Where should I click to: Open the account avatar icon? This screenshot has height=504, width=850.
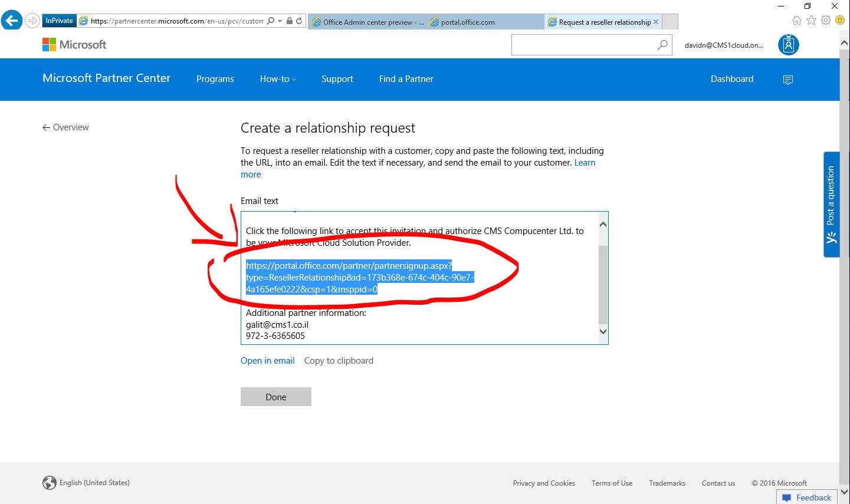pyautogui.click(x=788, y=45)
